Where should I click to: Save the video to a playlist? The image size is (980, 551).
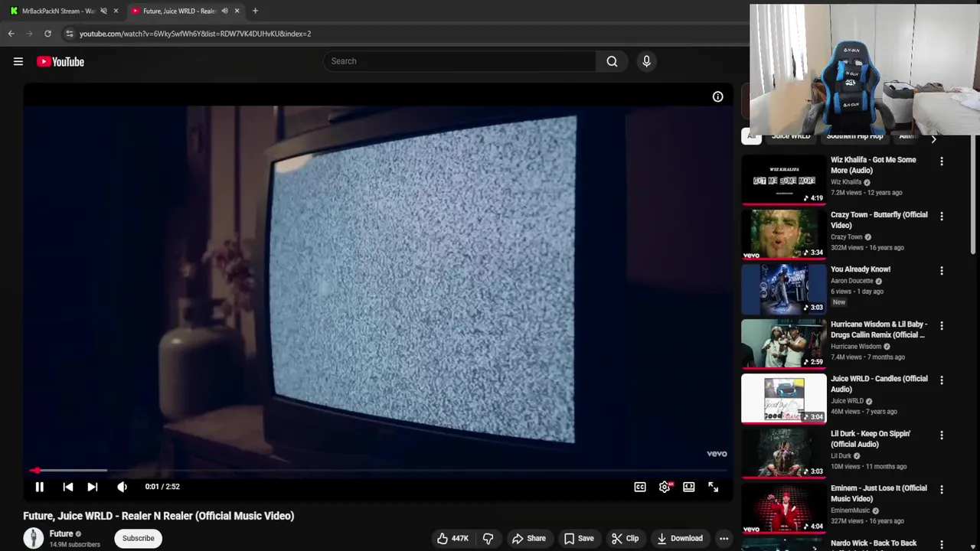[x=579, y=539]
